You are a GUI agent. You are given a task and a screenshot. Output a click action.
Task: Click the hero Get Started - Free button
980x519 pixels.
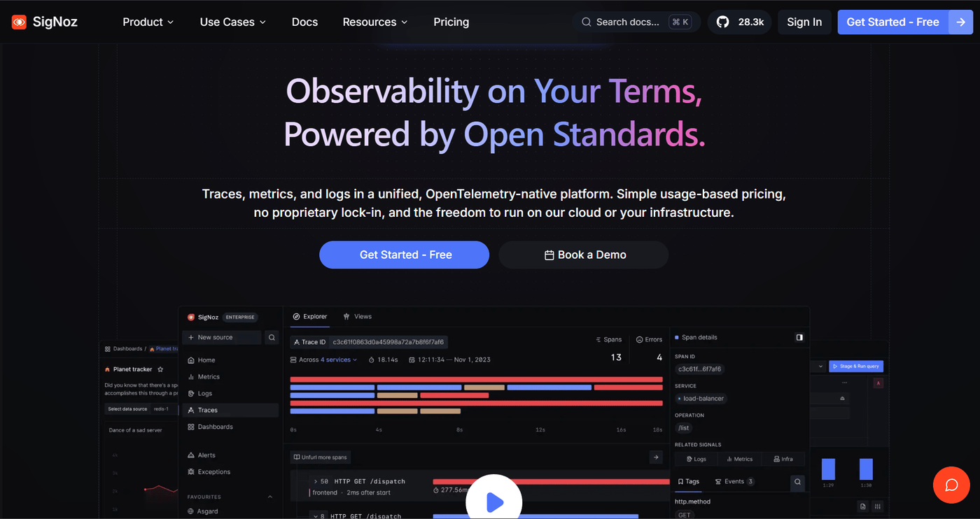(x=405, y=255)
